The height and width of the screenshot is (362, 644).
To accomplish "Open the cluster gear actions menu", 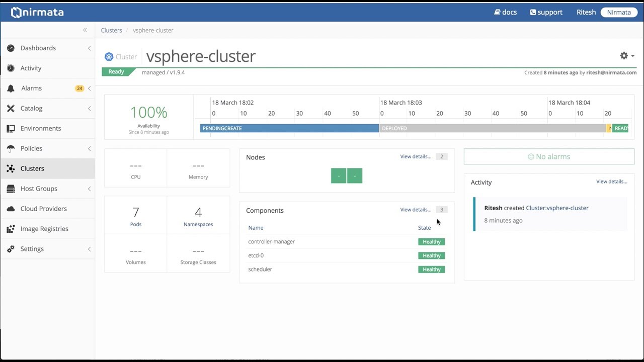I will pyautogui.click(x=626, y=56).
